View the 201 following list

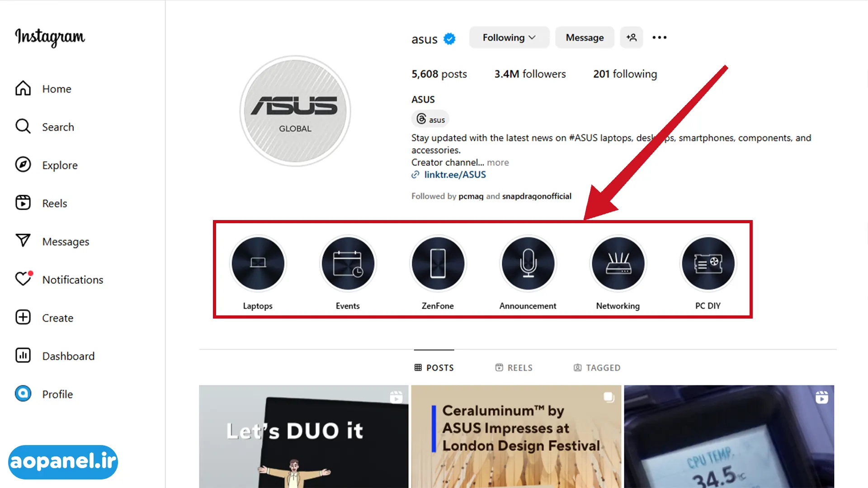tap(625, 74)
